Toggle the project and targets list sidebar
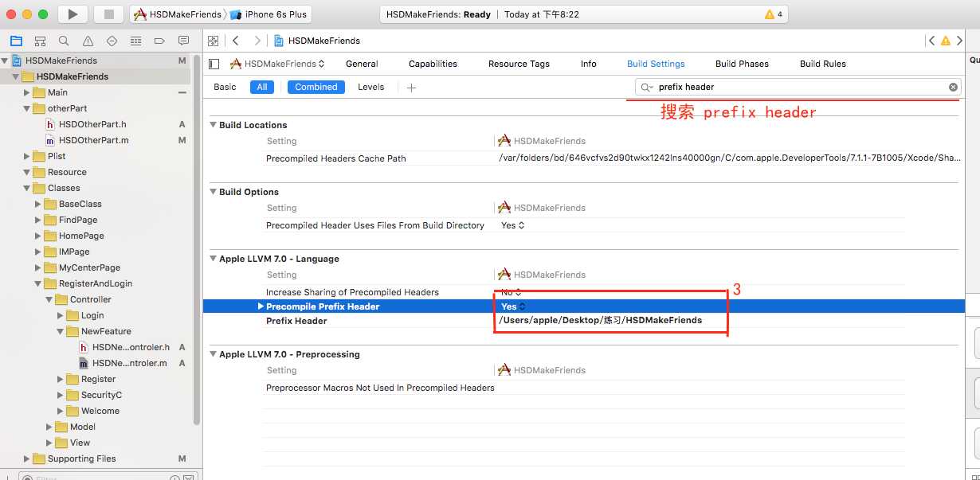The image size is (980, 480). [214, 64]
